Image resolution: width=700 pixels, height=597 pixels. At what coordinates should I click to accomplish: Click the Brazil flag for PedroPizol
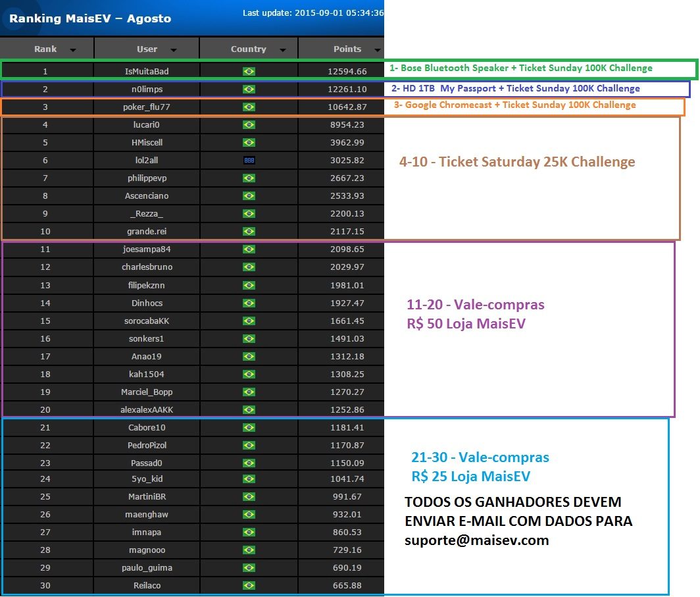[x=249, y=446]
